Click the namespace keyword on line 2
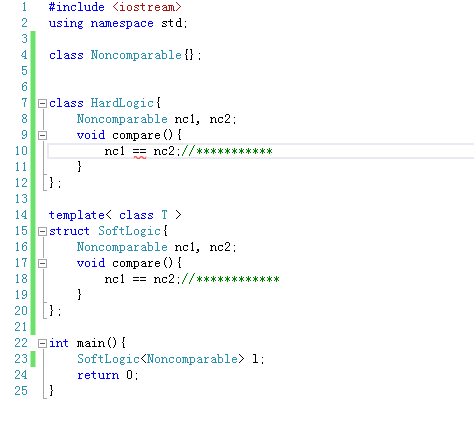474x435 pixels. click(122, 23)
